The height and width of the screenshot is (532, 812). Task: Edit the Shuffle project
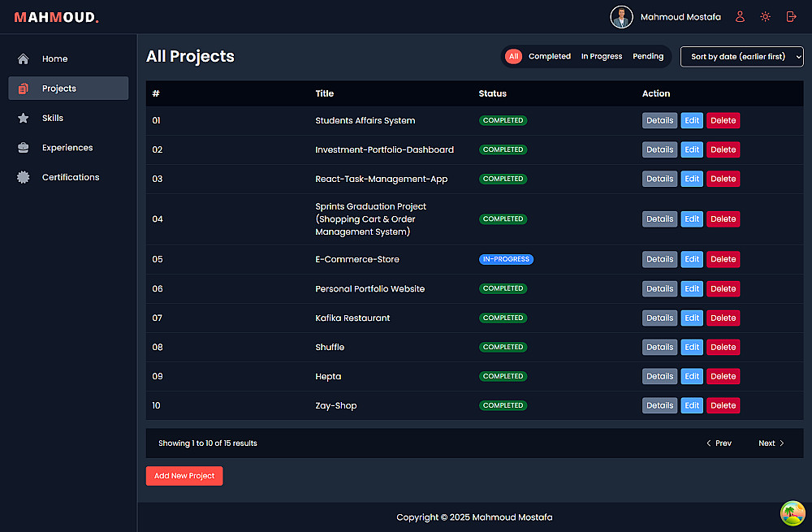pos(692,347)
